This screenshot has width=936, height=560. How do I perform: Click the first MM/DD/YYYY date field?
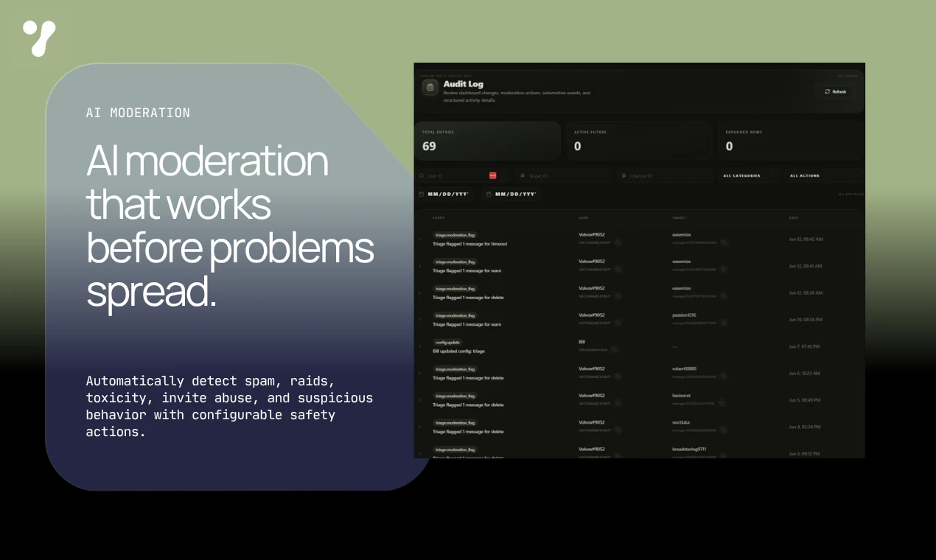pos(444,195)
